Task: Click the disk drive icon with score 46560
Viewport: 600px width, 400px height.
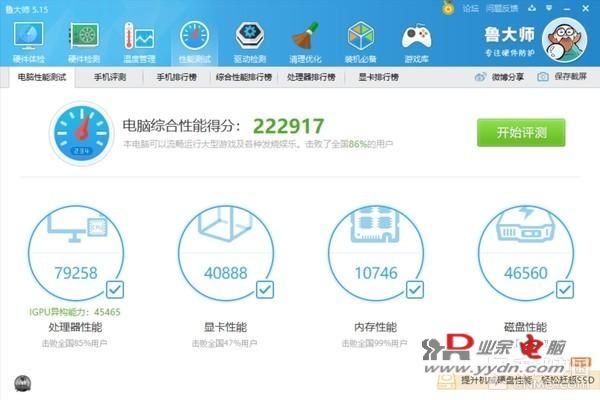Action: tap(525, 225)
